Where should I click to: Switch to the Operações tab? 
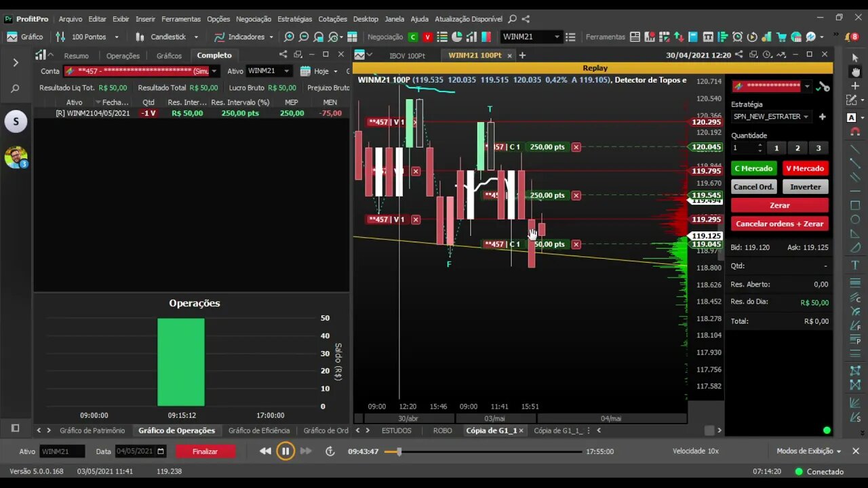coord(123,56)
